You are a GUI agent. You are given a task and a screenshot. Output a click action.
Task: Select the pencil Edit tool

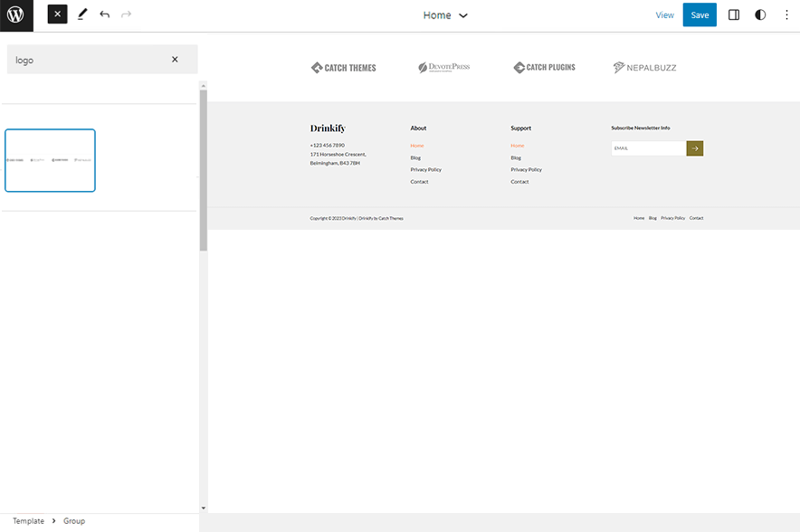tap(82, 14)
